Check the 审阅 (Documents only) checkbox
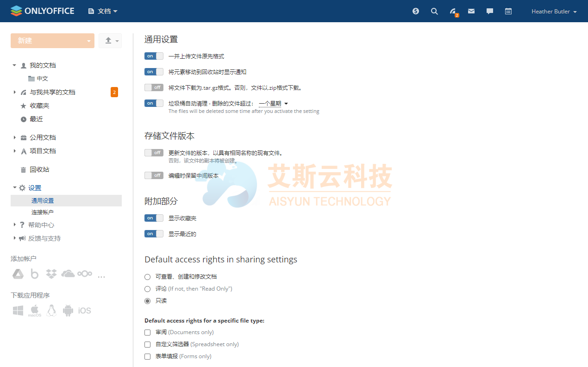 click(x=148, y=332)
